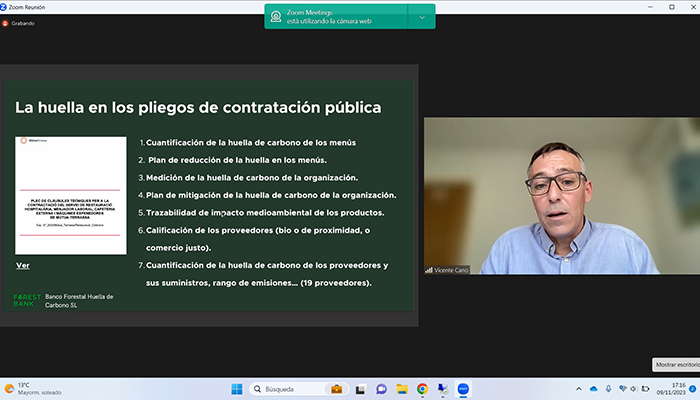The width and height of the screenshot is (700, 400).
Task: Open the Chat app in taskbar
Action: tap(381, 388)
